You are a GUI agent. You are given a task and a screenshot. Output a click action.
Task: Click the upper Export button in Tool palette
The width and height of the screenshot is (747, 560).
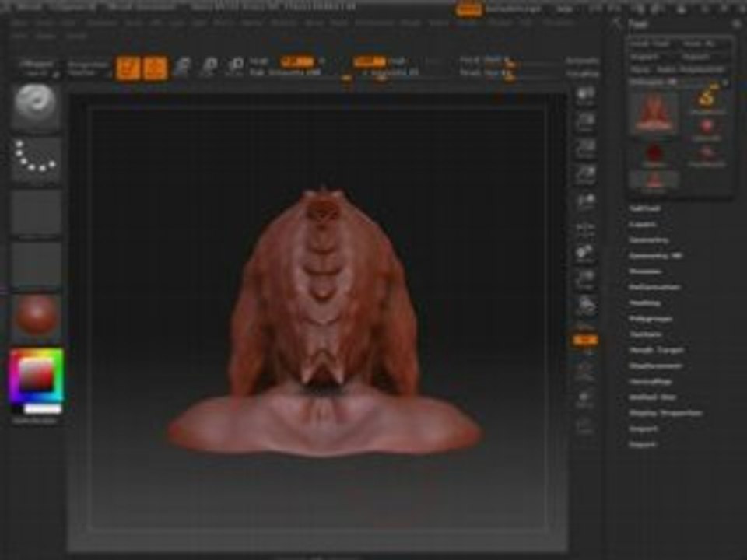click(x=696, y=57)
